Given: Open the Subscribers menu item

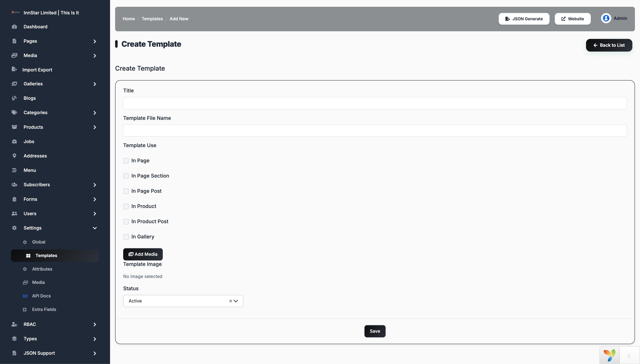Looking at the screenshot, I should point(55,185).
